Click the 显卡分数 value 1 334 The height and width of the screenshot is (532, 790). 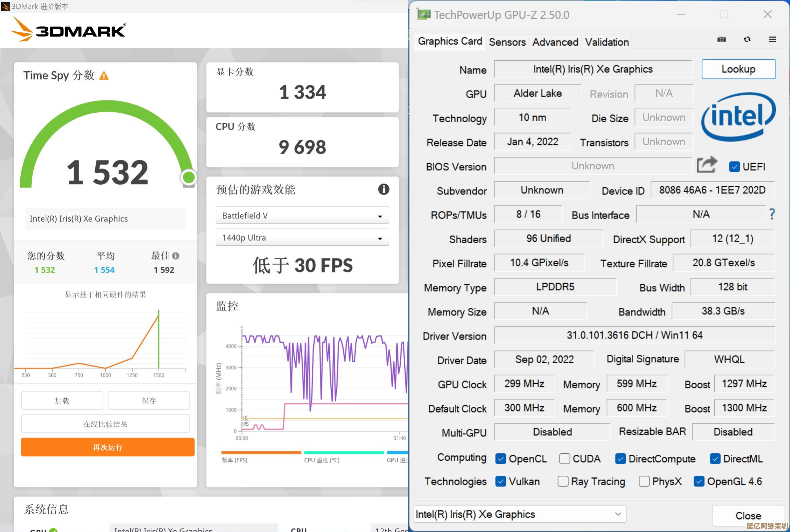click(302, 92)
